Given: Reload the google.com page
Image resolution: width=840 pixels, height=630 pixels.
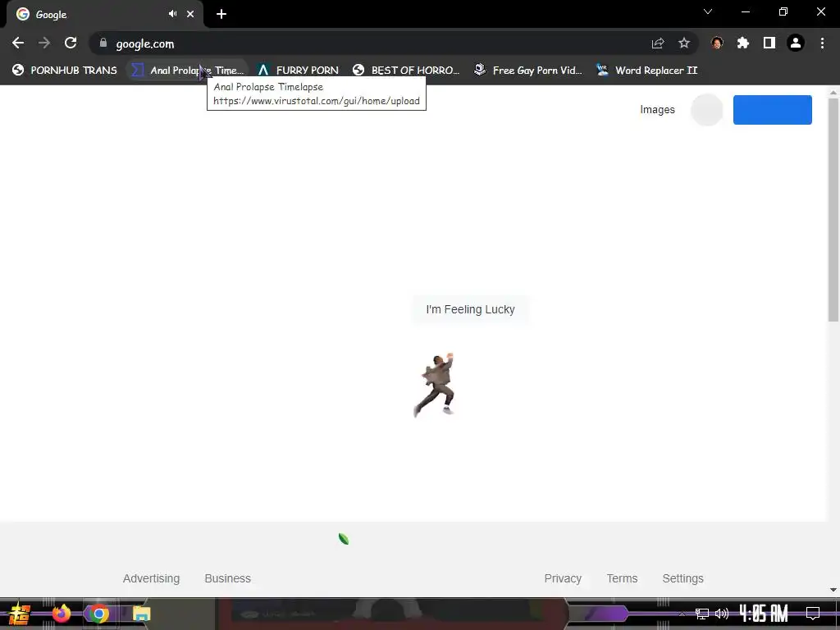Looking at the screenshot, I should (71, 43).
